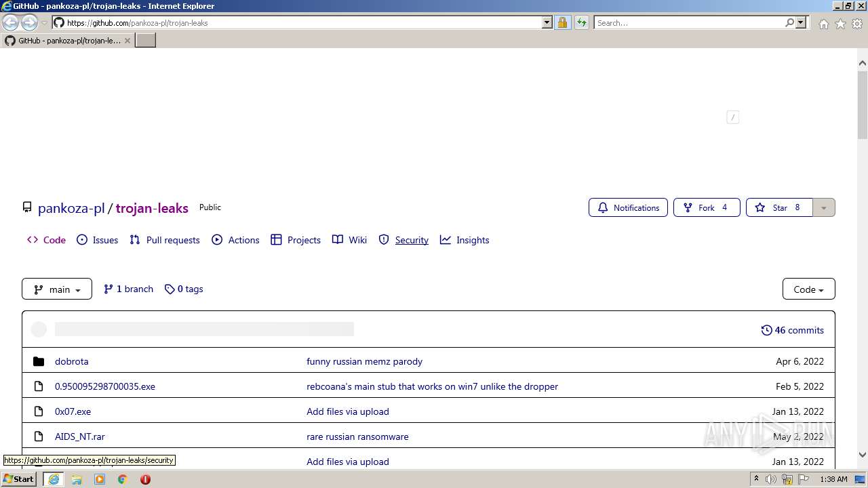This screenshot has height=488, width=868.
Task: Open the pankoza-pl owner link
Action: [71, 208]
